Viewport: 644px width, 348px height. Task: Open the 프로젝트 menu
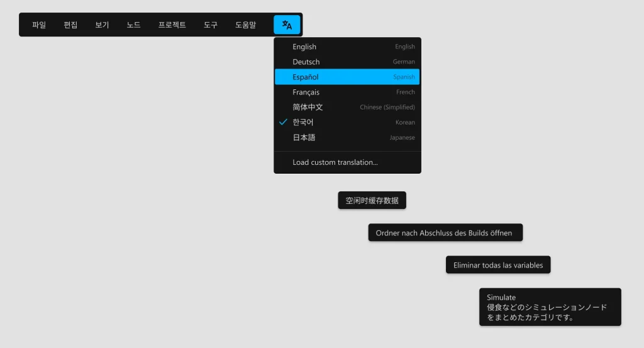[172, 25]
